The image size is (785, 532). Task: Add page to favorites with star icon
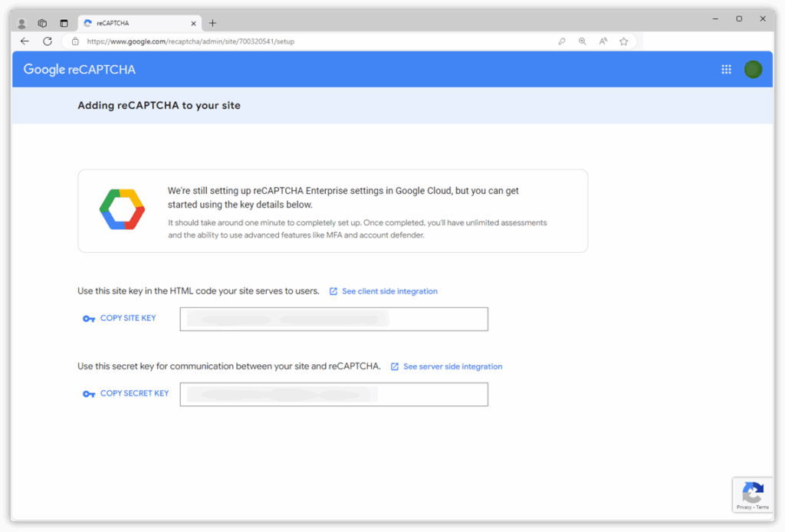click(624, 41)
